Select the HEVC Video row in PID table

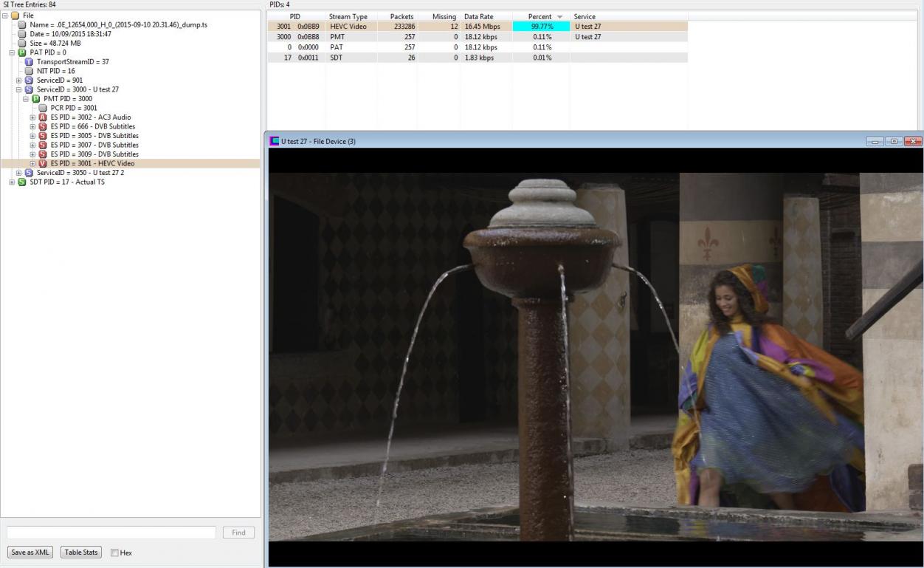tap(477, 27)
